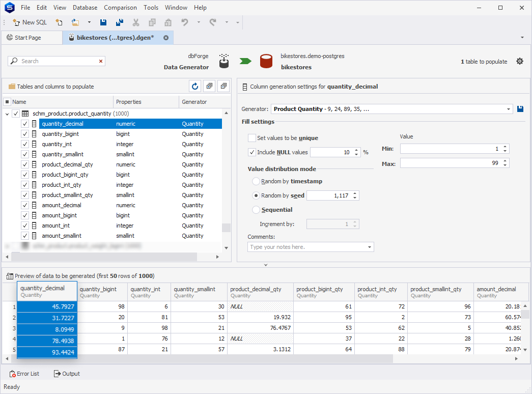Screen dimensions: 532x394
Task: Uncheck the amount_smallint column checkbox
Action: pyautogui.click(x=25, y=236)
